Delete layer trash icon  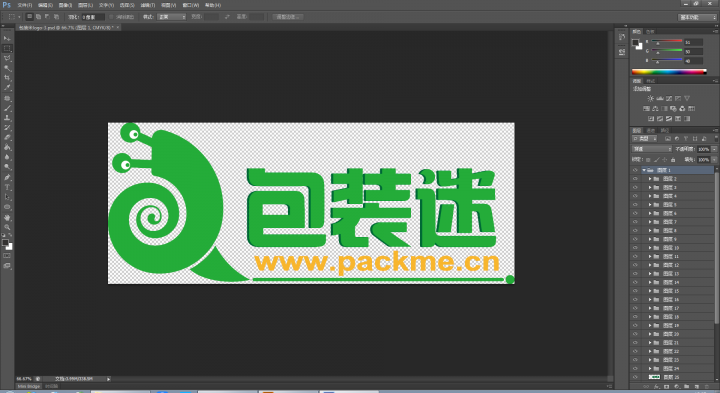click(x=707, y=387)
